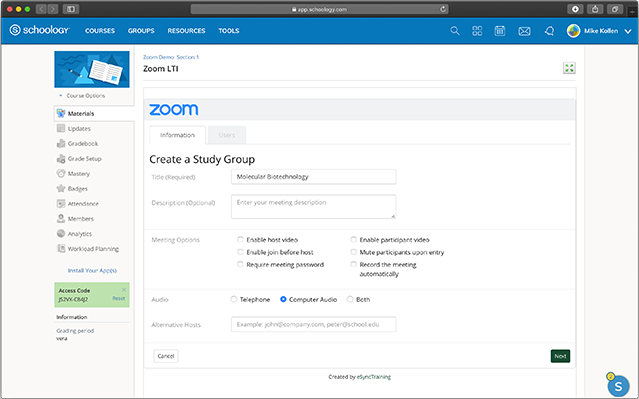Click the Updates sidebar icon

click(61, 128)
